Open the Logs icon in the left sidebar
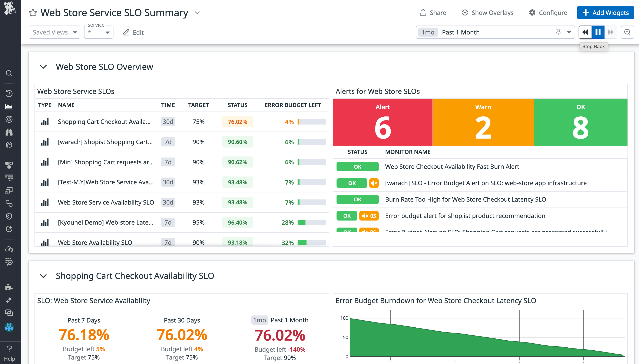The image size is (639, 364). point(9,178)
